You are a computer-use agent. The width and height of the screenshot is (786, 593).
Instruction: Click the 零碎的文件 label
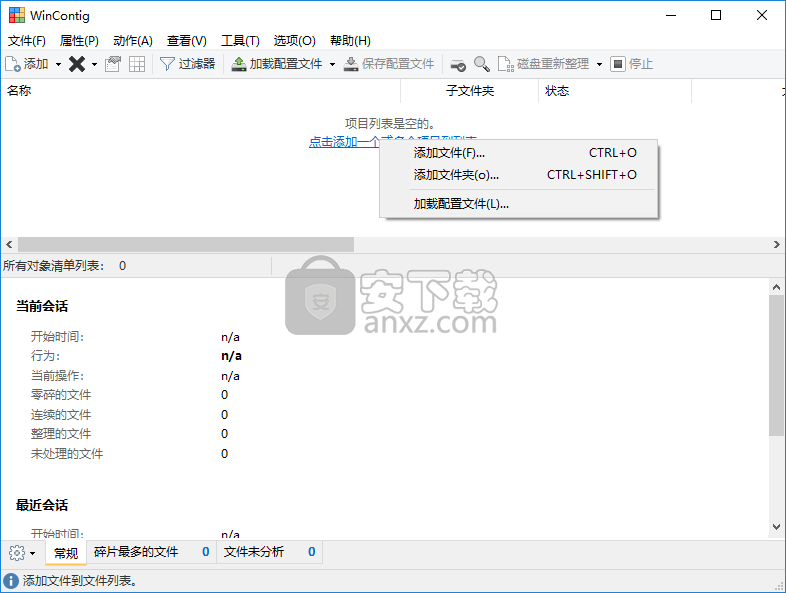tap(61, 395)
